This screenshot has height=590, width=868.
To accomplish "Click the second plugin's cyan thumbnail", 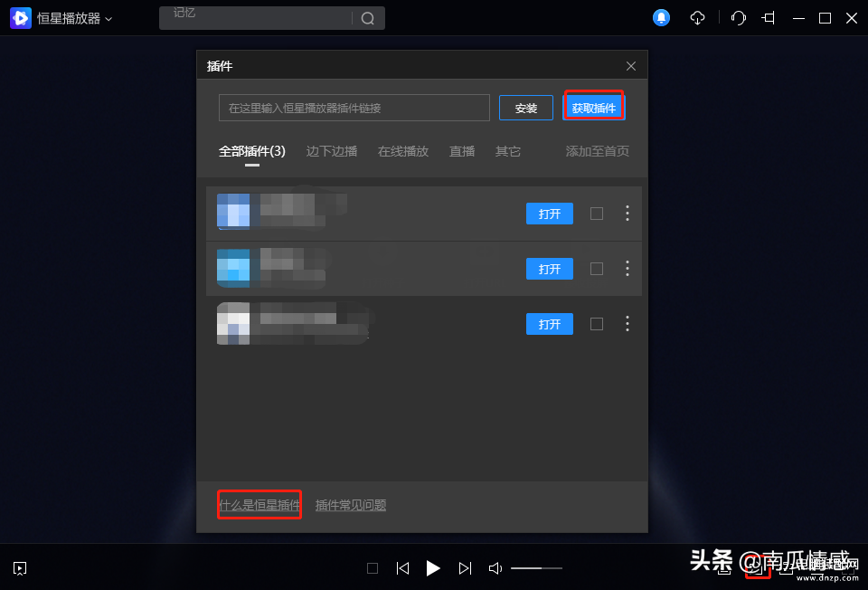I will 233,268.
